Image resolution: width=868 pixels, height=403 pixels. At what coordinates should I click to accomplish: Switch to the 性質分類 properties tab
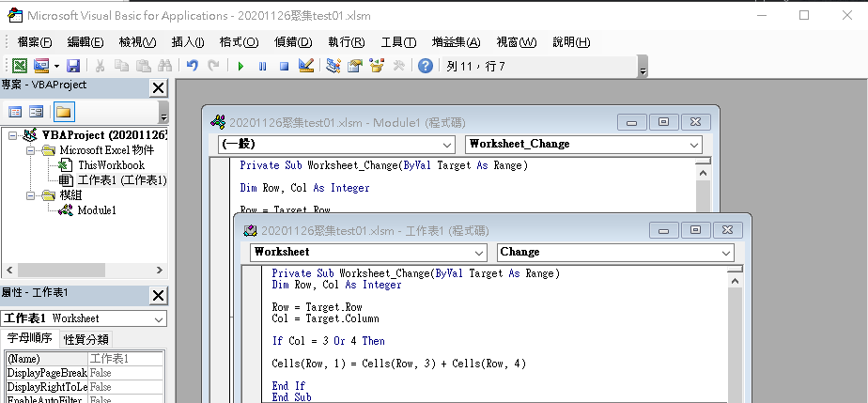point(86,339)
